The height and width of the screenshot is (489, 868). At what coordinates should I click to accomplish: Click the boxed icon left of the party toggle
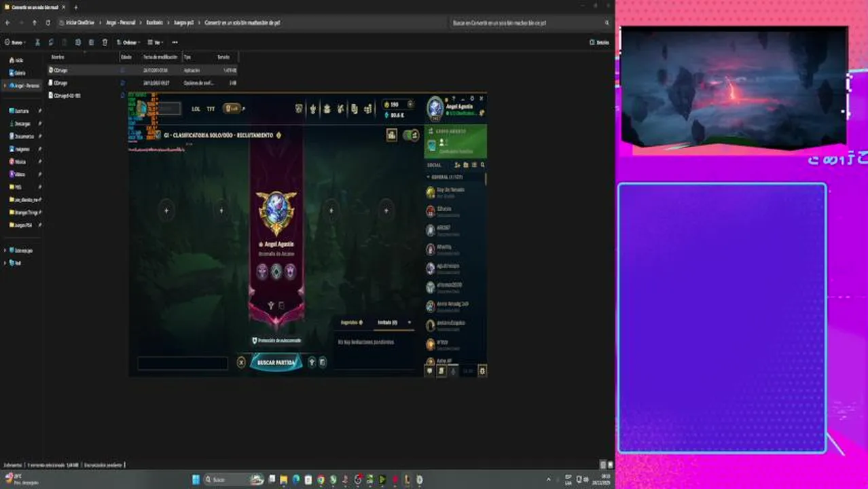pos(392,135)
